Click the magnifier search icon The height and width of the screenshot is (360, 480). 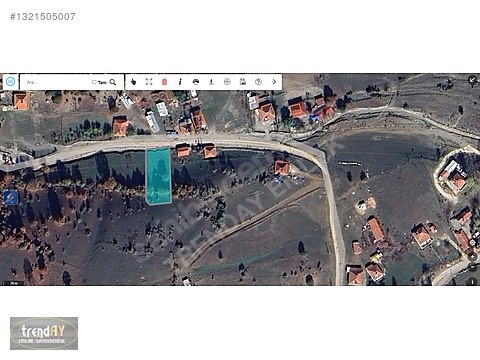click(113, 82)
